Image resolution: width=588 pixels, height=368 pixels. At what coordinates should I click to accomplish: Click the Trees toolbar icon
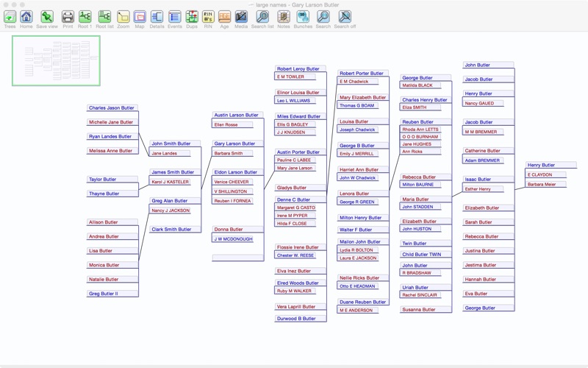coord(10,17)
